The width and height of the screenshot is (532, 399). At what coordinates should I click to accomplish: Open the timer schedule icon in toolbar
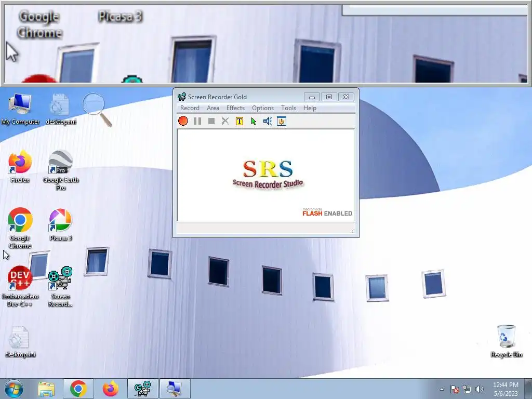[282, 121]
